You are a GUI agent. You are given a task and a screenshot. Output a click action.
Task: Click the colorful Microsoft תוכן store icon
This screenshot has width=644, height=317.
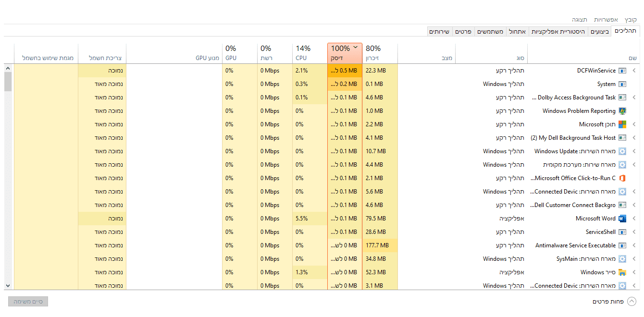[622, 124]
